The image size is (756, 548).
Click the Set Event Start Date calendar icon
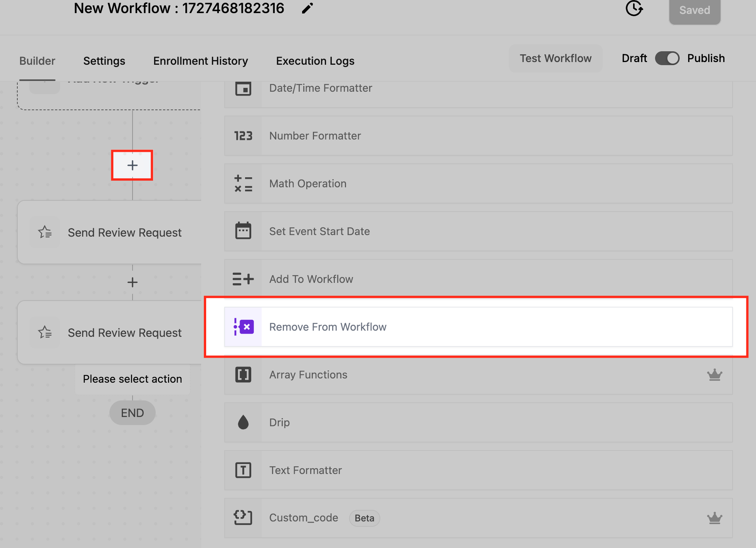(x=243, y=231)
